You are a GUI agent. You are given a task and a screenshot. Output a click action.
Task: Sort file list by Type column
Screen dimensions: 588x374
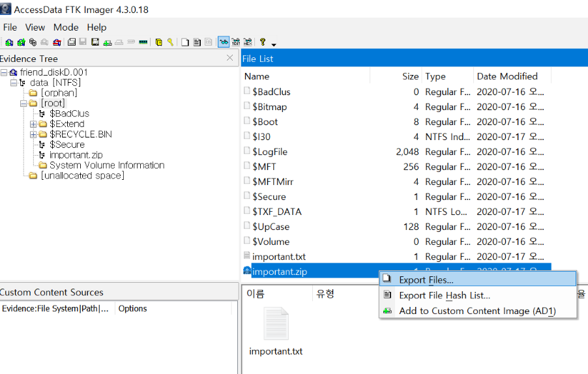tap(448, 76)
